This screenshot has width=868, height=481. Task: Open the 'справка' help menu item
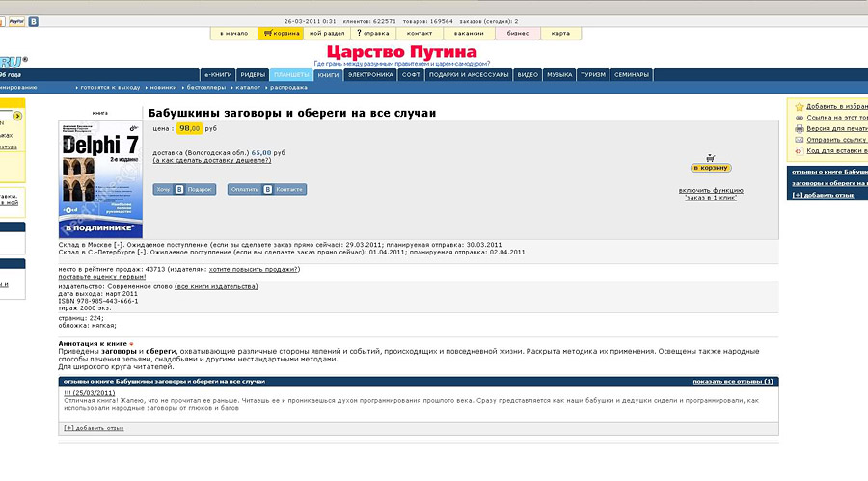[372, 34]
